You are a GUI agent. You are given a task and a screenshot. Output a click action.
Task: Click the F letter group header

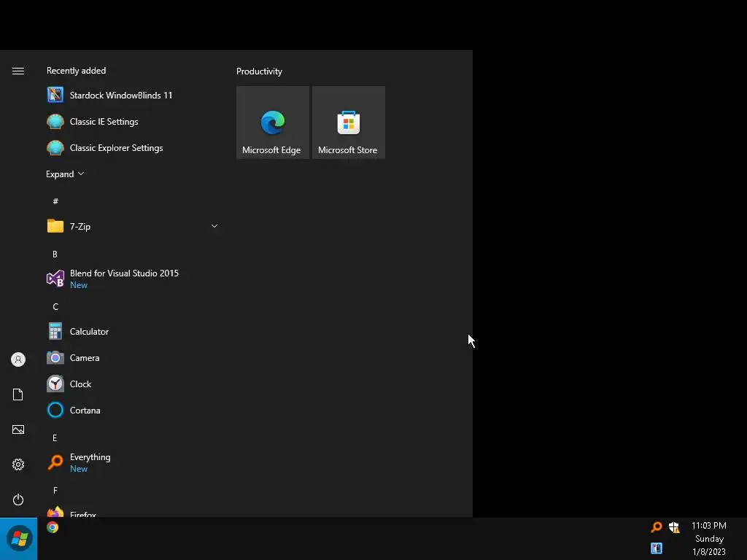coord(55,491)
